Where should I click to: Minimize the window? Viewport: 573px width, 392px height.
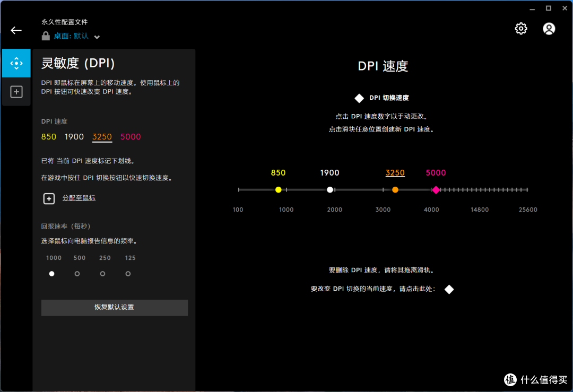coord(532,9)
